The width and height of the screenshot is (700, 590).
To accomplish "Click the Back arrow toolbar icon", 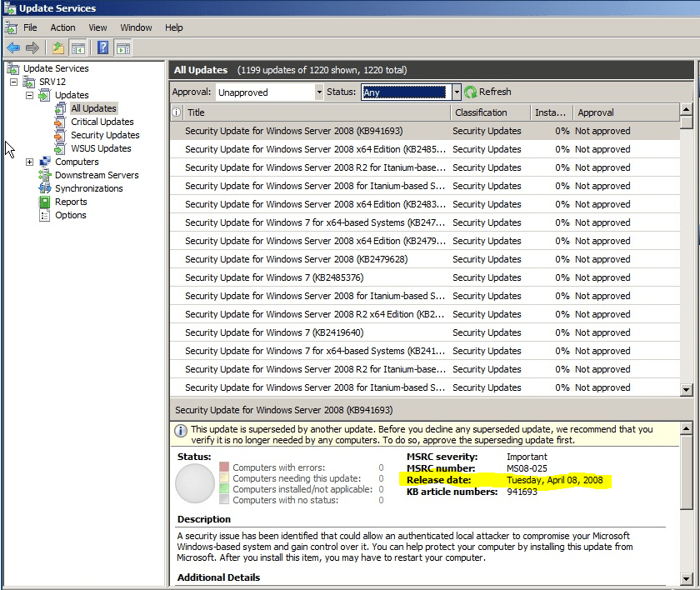I will pos(13,47).
